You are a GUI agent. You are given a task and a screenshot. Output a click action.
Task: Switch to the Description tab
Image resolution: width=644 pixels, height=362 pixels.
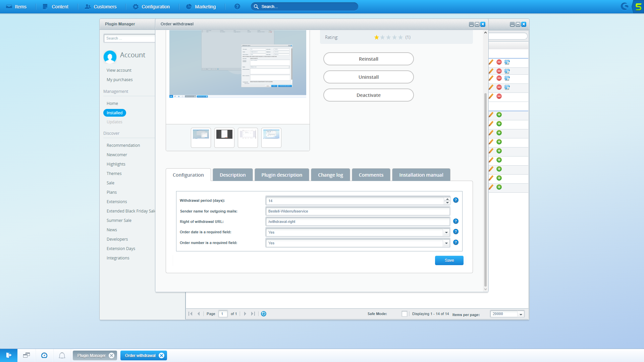[233, 175]
